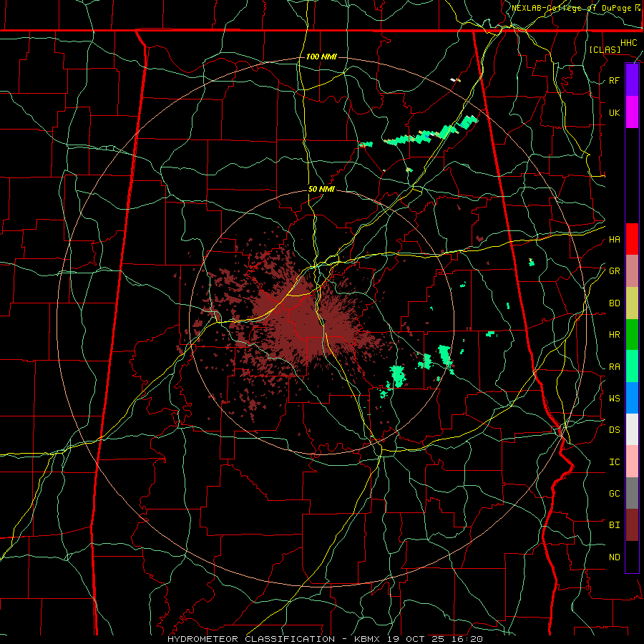Click the "BI" legend label
The height and width of the screenshot is (644, 644).
614,525
